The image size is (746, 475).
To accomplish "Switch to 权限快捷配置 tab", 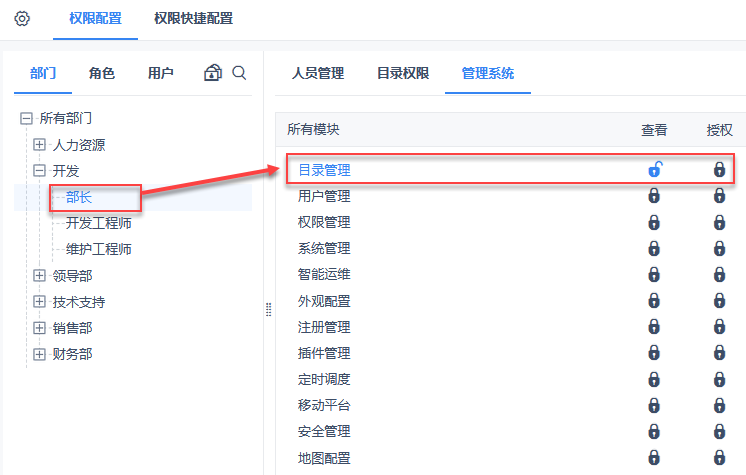I will pyautogui.click(x=193, y=19).
